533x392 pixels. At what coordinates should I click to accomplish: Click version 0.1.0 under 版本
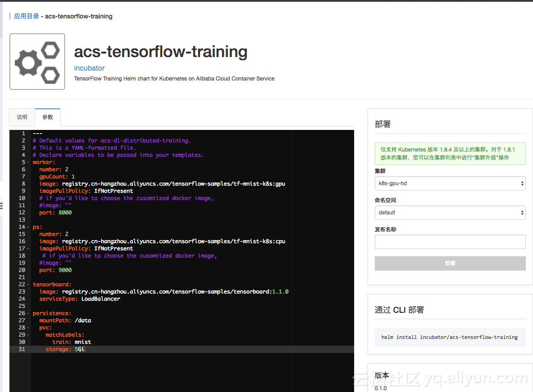[x=381, y=388]
